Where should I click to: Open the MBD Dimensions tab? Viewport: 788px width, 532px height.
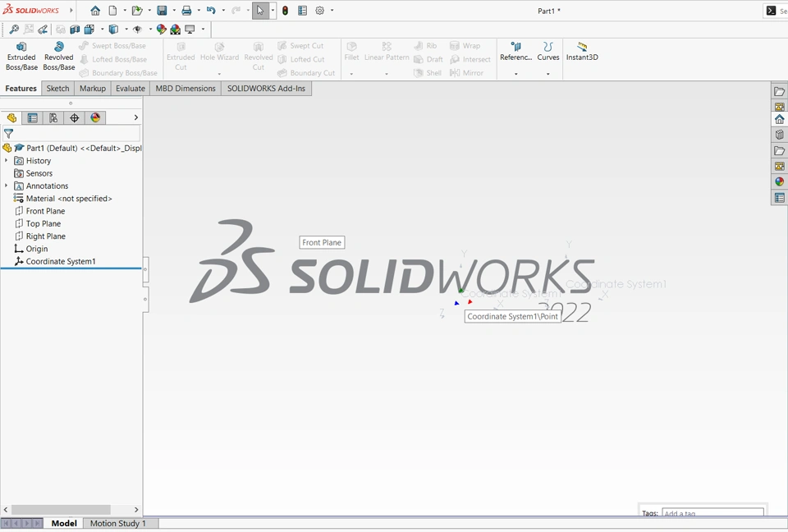click(x=186, y=89)
